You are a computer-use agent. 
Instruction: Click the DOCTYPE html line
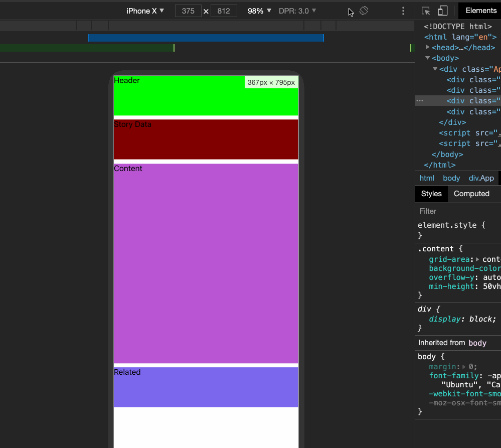click(x=458, y=26)
